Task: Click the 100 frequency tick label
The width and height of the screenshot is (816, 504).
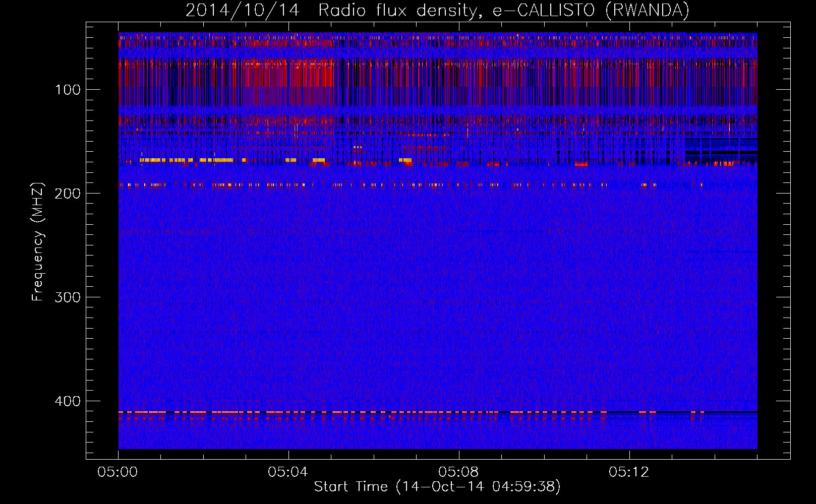Action: [68, 90]
